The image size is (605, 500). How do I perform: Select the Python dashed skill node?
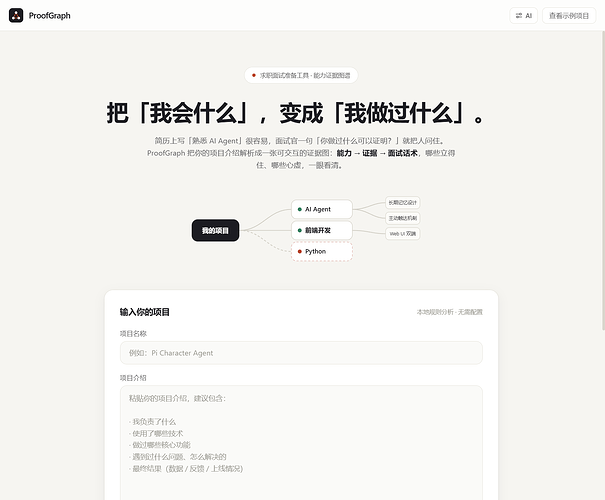click(x=322, y=252)
